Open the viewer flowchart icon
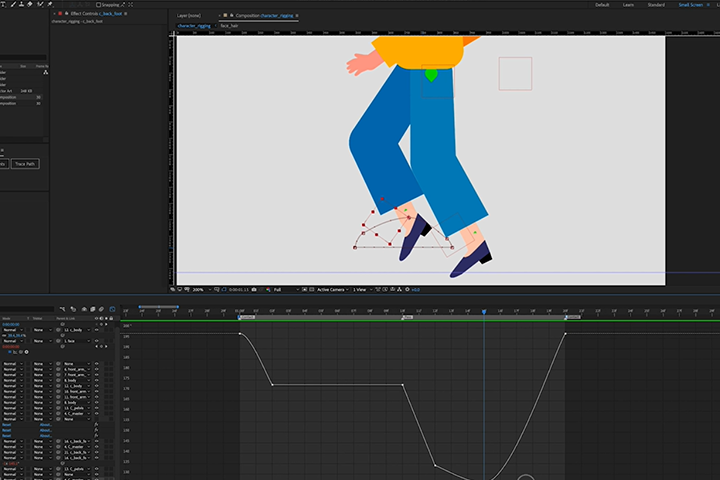The width and height of the screenshot is (720, 480). click(x=399, y=290)
